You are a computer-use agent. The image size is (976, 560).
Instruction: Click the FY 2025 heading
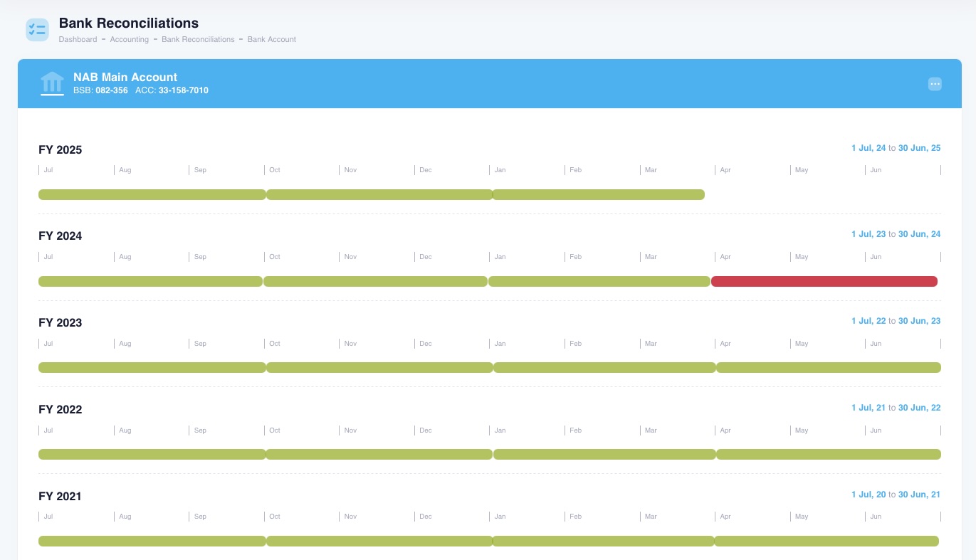pyautogui.click(x=61, y=150)
